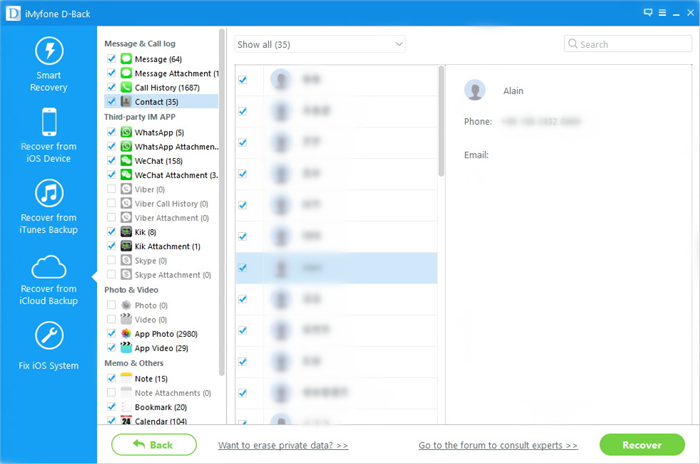Select Viber Call History (0) category
The image size is (700, 464).
tap(171, 204)
